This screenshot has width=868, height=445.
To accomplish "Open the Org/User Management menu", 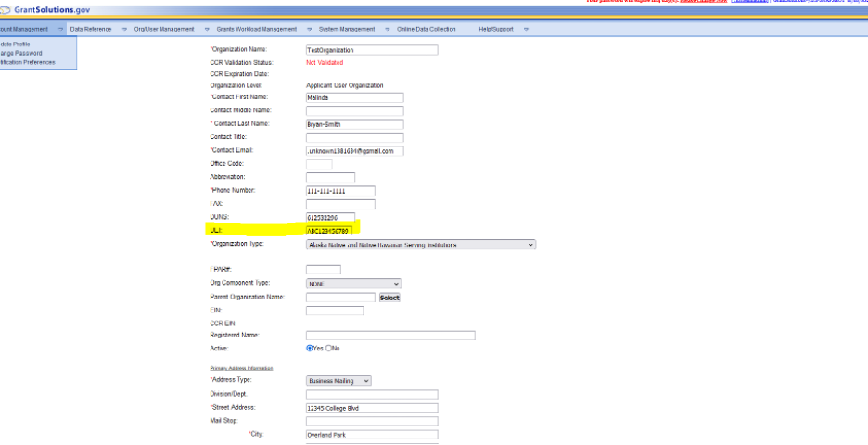I will [164, 29].
